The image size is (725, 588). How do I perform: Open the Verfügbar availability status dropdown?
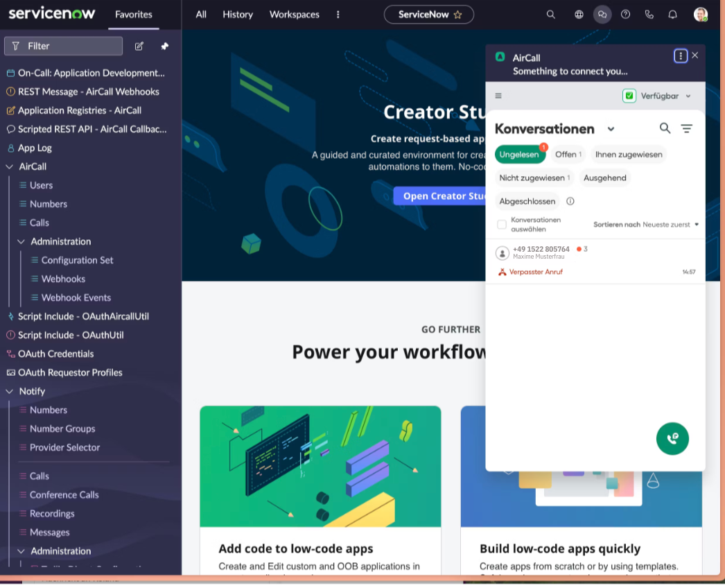[x=656, y=96]
